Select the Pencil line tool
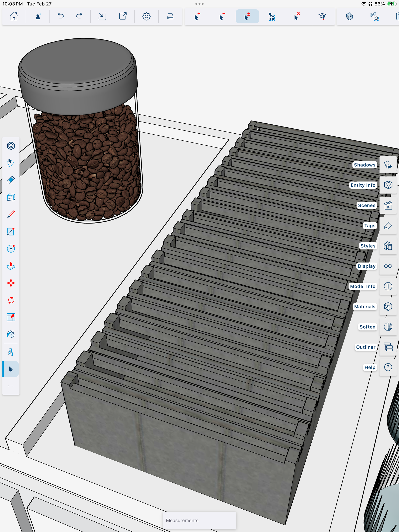 11,214
